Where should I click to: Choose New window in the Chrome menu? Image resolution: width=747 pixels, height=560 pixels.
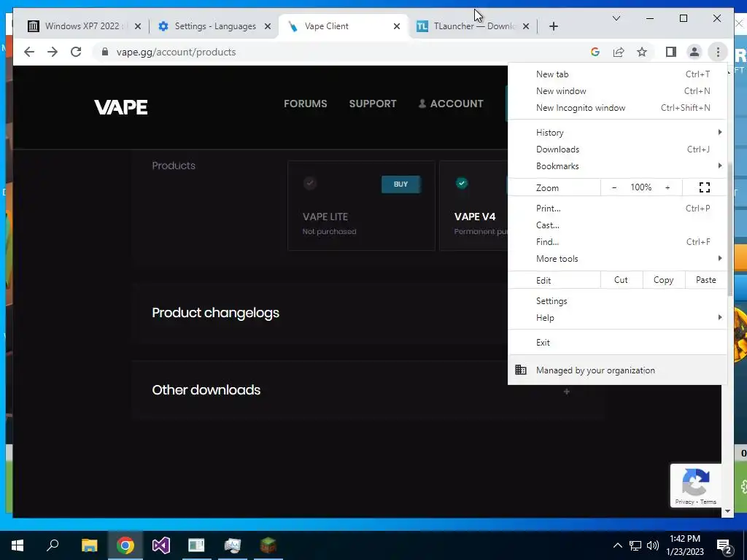click(617, 91)
